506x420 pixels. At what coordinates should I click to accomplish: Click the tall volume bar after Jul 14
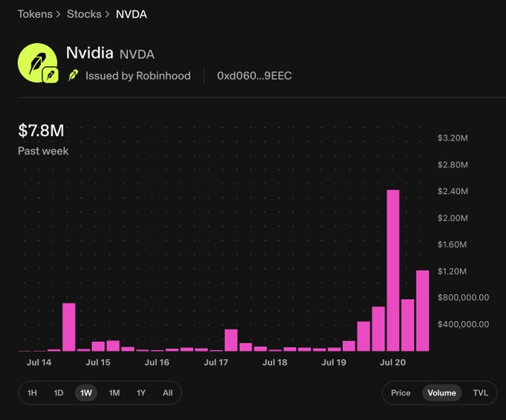[x=68, y=327]
